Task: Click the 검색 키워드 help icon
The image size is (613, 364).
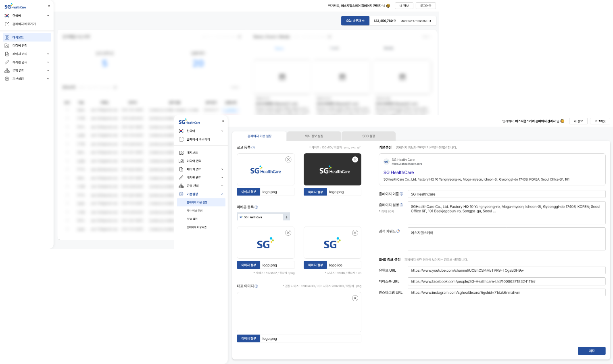Action: point(398,231)
